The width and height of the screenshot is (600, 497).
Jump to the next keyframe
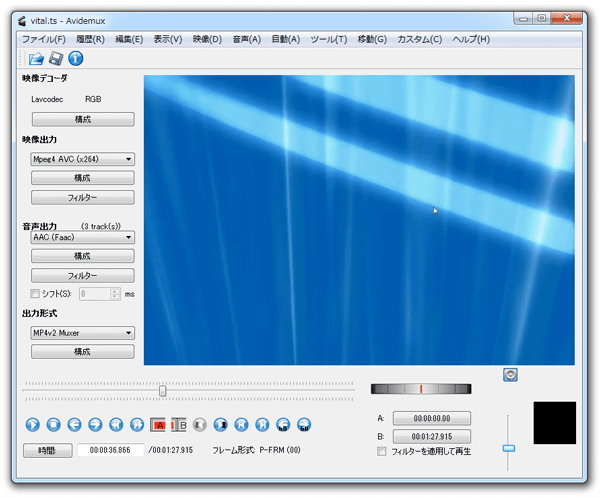(x=137, y=425)
